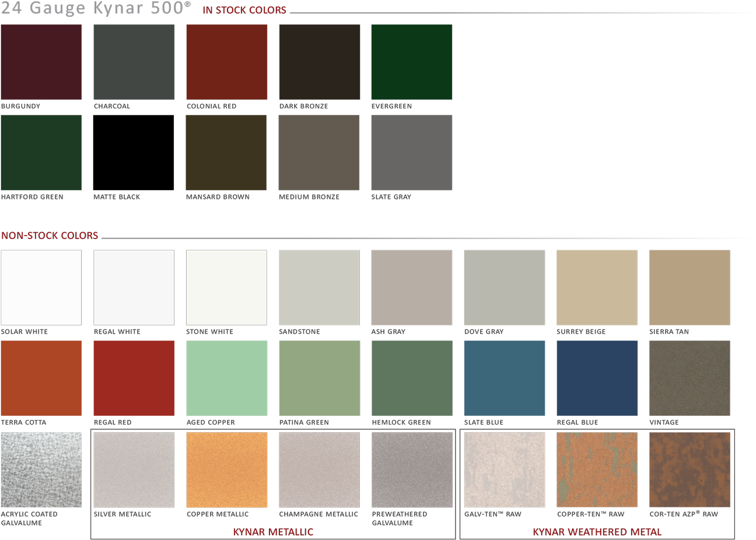
Task: Click the Hemlock Green swatch
Action: 412,378
